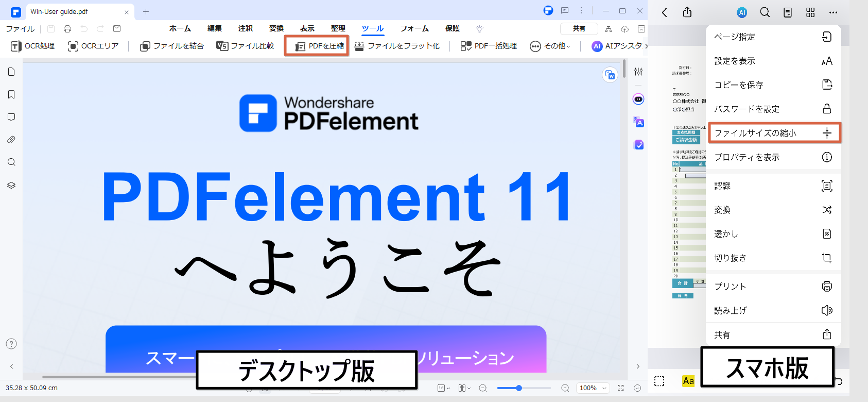The image size is (868, 402).
Task: Click the save icon in quick toolbar
Action: coord(51,29)
